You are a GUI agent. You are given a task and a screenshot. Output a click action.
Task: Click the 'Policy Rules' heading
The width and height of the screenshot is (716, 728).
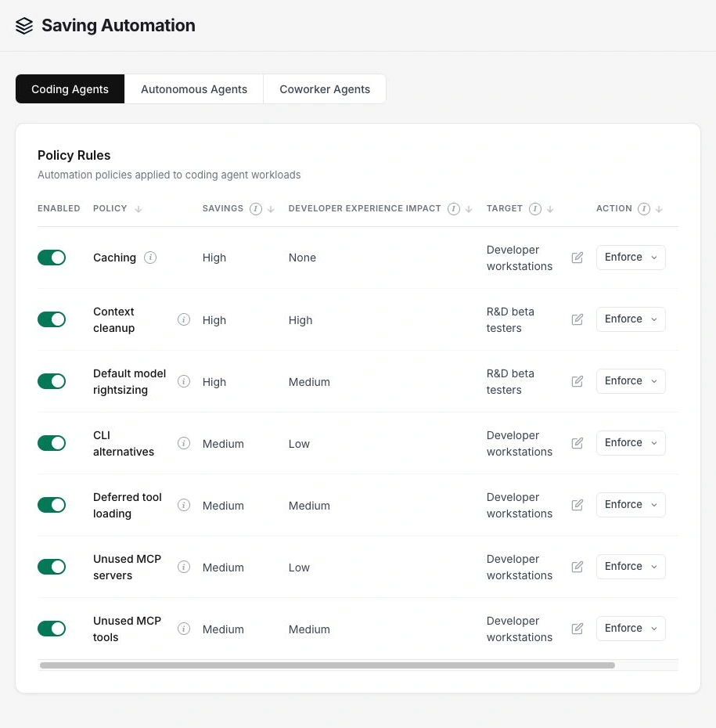(74, 155)
